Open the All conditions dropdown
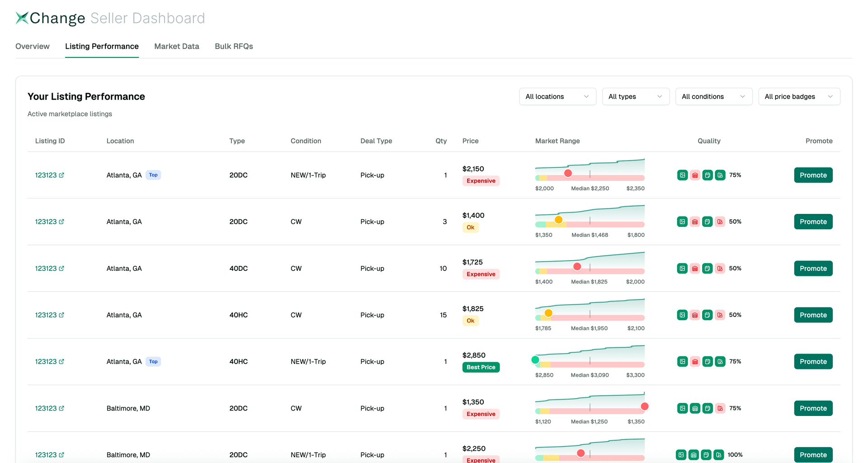The height and width of the screenshot is (463, 868). (x=713, y=96)
